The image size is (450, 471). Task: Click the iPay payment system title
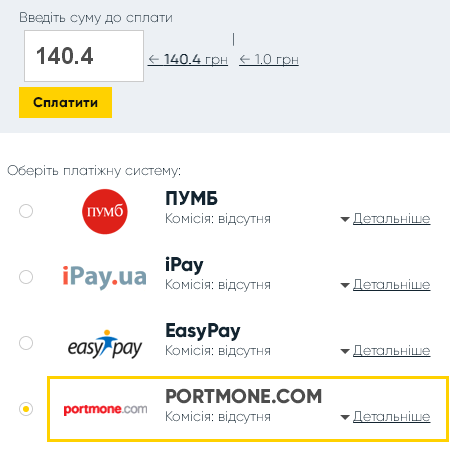click(x=184, y=265)
